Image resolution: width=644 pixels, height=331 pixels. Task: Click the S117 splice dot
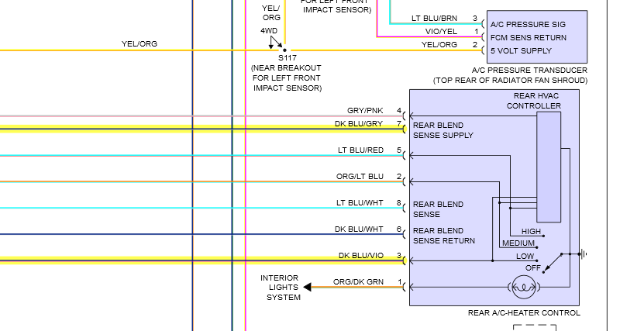click(x=284, y=50)
